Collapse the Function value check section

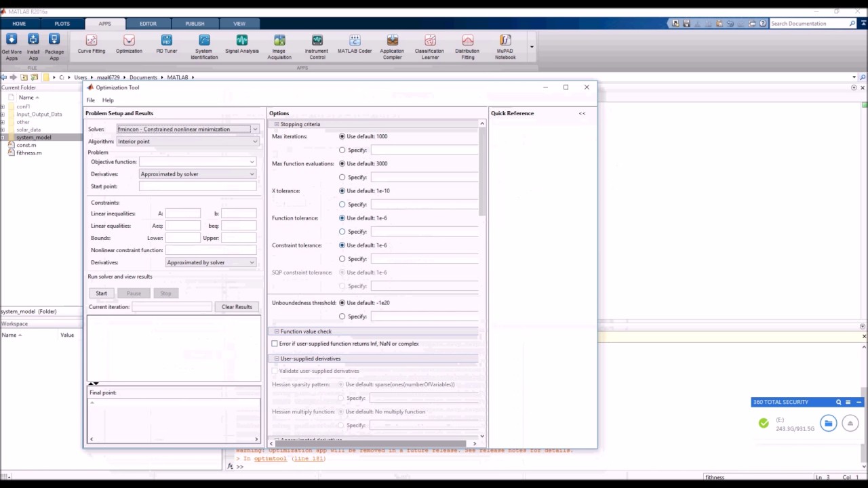pos(277,331)
